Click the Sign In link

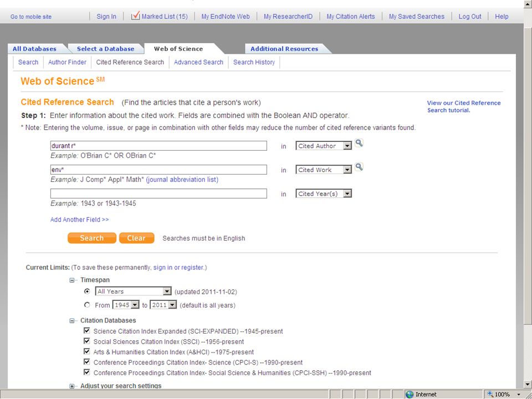click(106, 16)
